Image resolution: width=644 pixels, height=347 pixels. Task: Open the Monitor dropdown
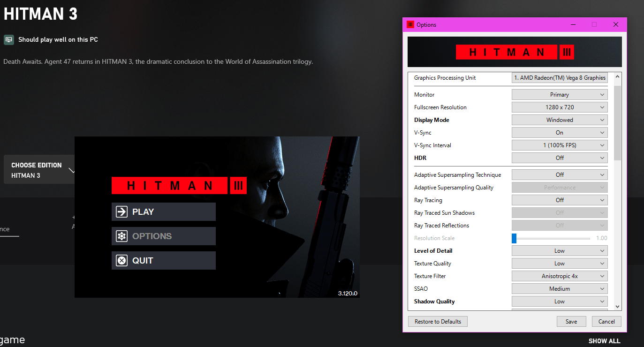[x=560, y=95]
